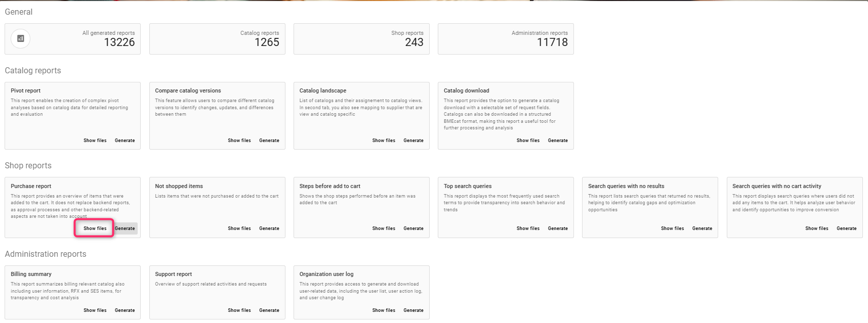Generate the Pivot report
The height and width of the screenshot is (323, 868).
point(125,141)
